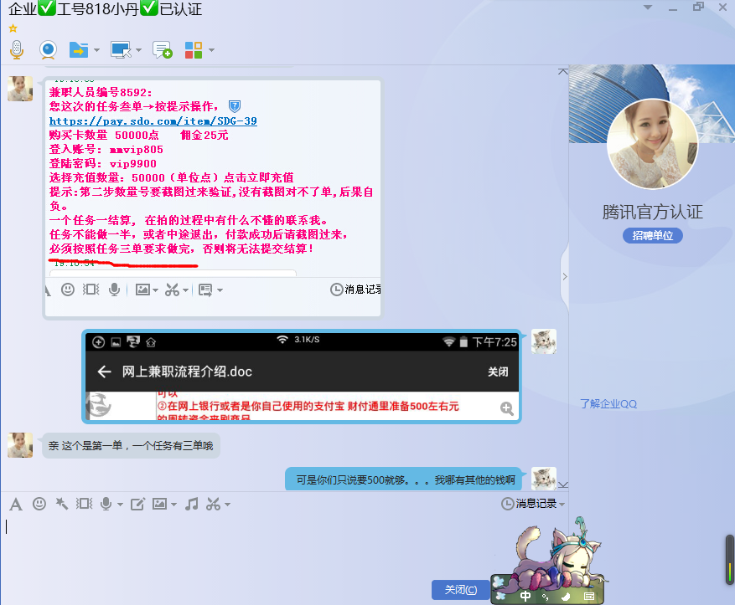
Task: Expand voice message options arrow
Action: [120, 505]
